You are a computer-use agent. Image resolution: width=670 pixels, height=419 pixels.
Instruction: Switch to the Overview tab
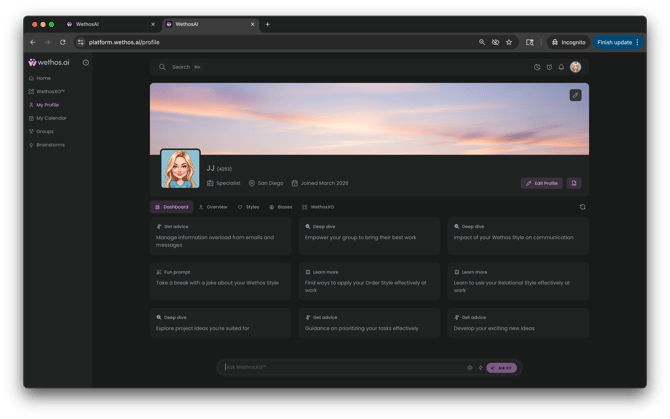point(213,207)
